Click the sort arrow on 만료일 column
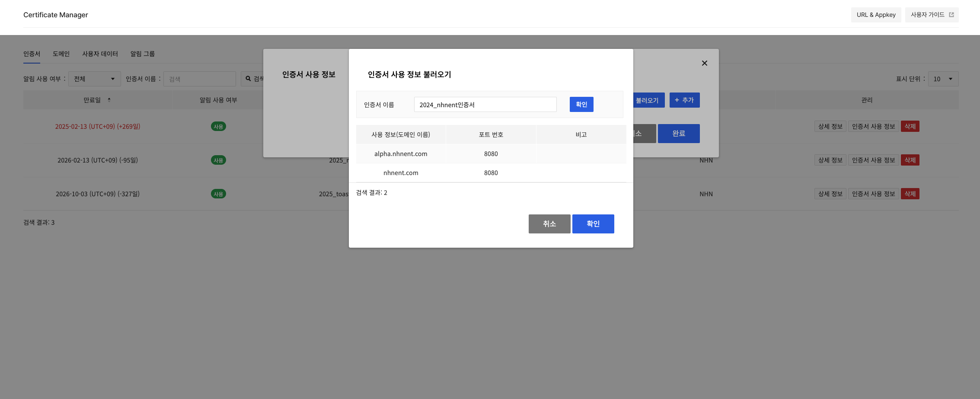 pos(109,100)
